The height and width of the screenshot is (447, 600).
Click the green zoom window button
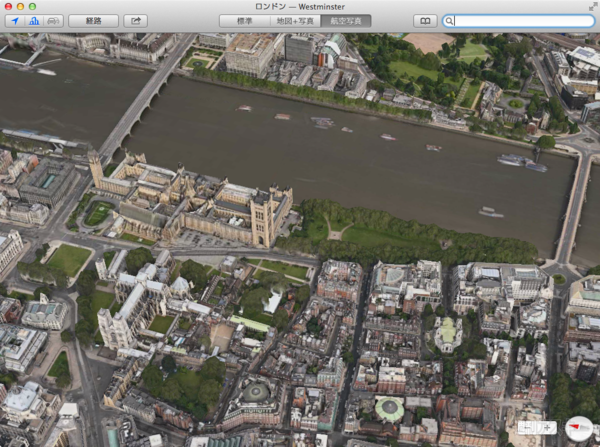click(33, 7)
